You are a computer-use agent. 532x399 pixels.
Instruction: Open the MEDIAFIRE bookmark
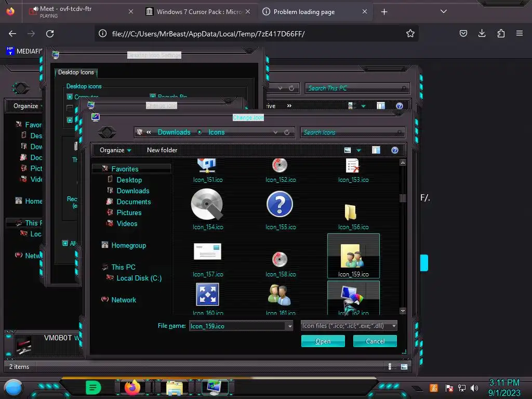[24, 51]
